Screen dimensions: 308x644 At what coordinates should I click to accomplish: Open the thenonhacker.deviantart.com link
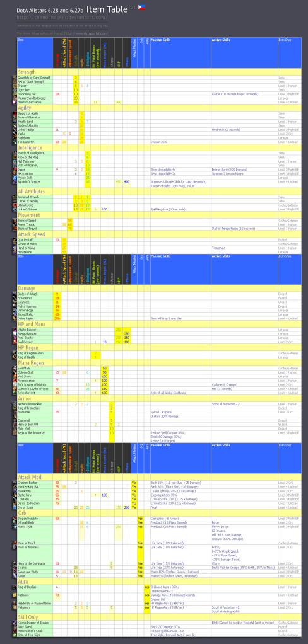click(63, 18)
